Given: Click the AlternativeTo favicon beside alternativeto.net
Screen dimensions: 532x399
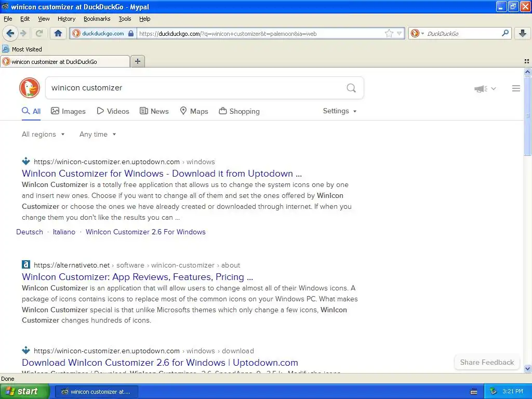Looking at the screenshot, I should [26, 264].
